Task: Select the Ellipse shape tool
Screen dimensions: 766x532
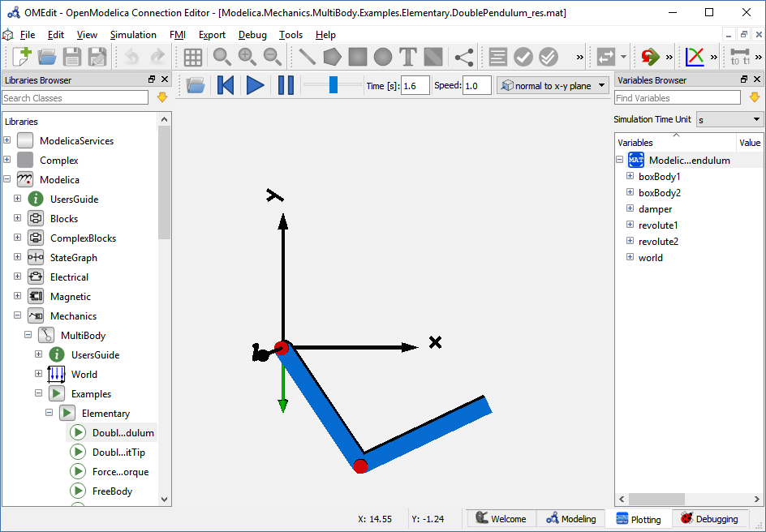Action: [383, 57]
